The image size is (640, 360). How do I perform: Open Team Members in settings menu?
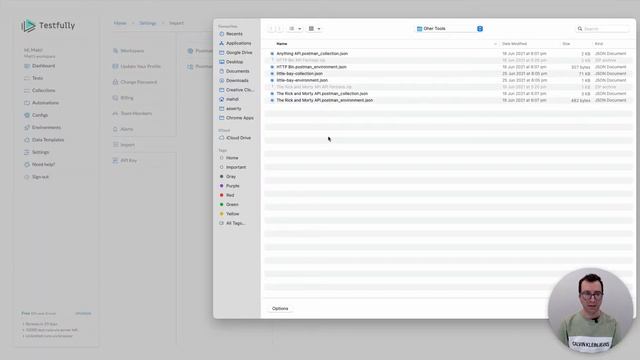point(136,113)
